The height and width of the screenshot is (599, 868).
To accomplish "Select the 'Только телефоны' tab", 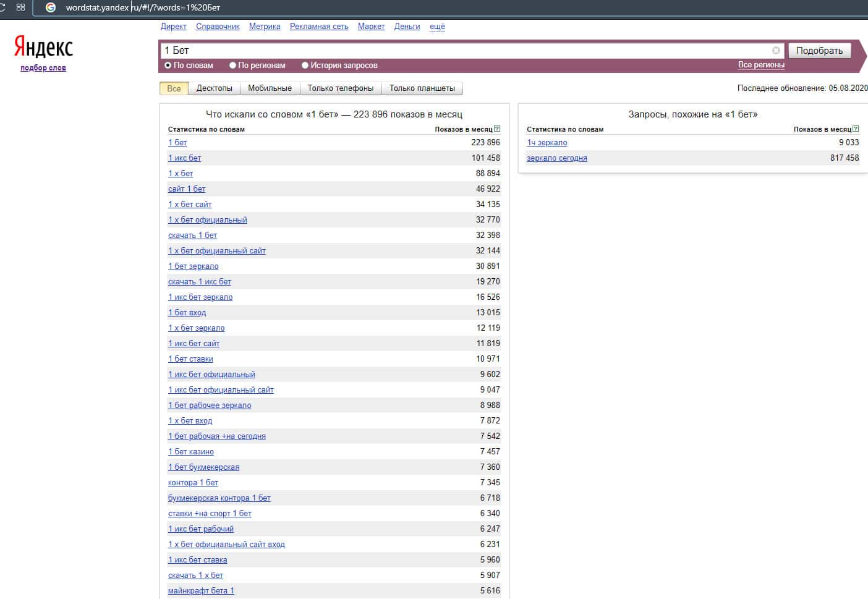I will coord(340,88).
